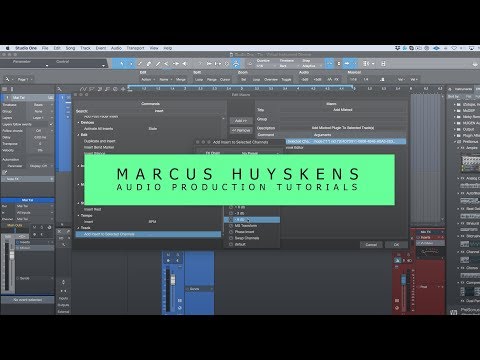Click OK in the Edit Macro dialog
The height and width of the screenshot is (360, 480).
click(x=396, y=245)
